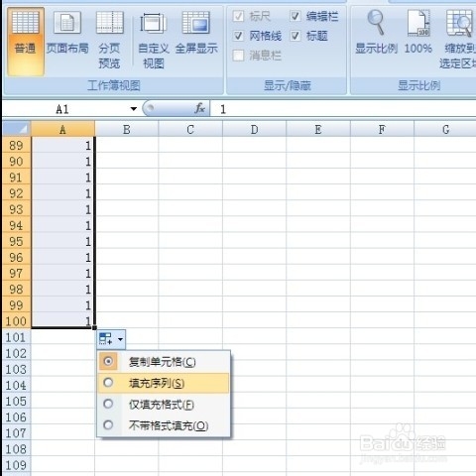Click the fill handle at A100 corner
The width and height of the screenshot is (476, 476).
(x=95, y=327)
